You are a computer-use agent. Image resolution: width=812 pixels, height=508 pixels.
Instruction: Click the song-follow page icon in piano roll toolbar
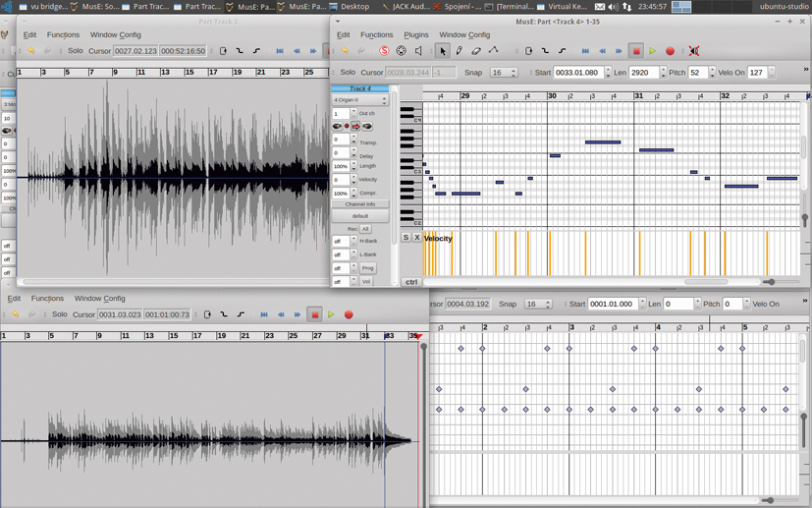[x=528, y=51]
